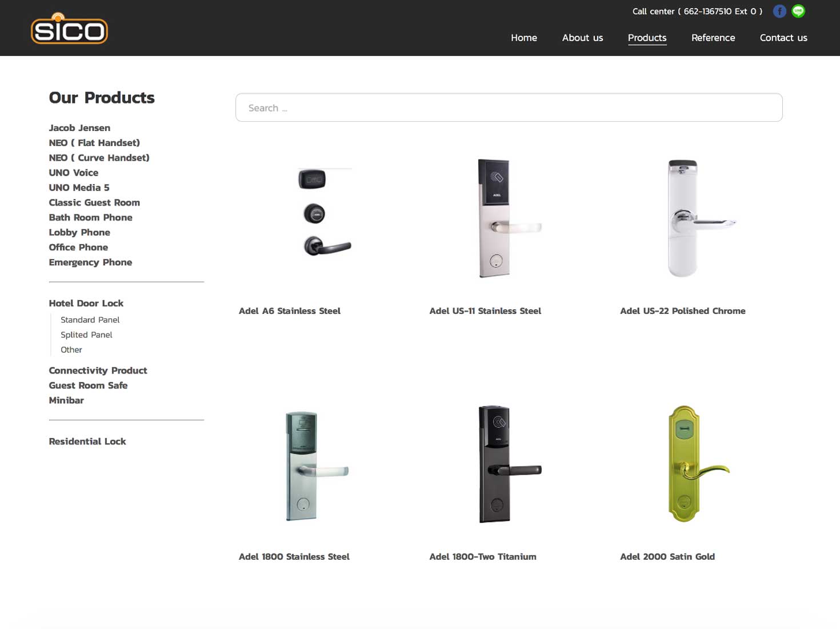Open Residential Lock category
The width and height of the screenshot is (840, 629).
click(87, 441)
